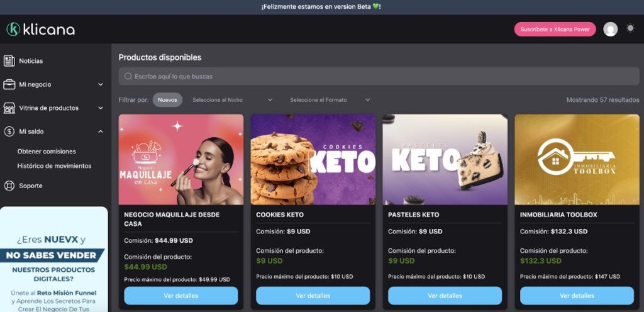Screen dimensions: 644x312
Task: Click the Vitrina de productos storefront icon
Action: click(9, 108)
